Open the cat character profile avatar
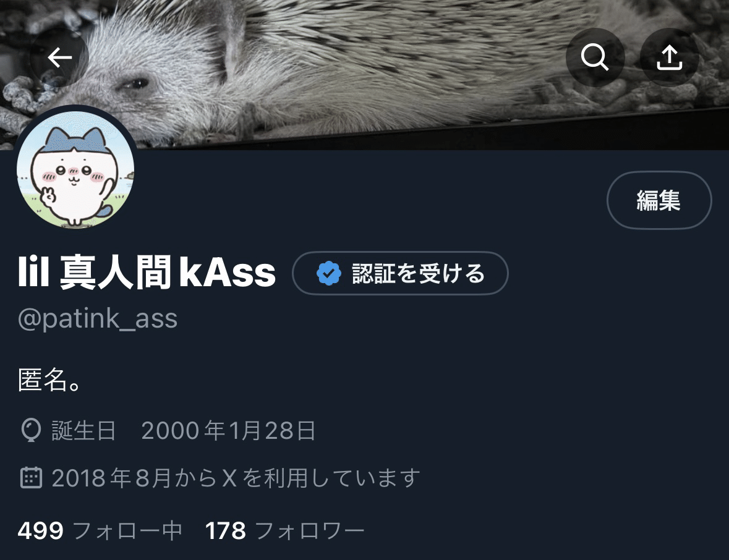Viewport: 729px width, 560px height. point(75,169)
